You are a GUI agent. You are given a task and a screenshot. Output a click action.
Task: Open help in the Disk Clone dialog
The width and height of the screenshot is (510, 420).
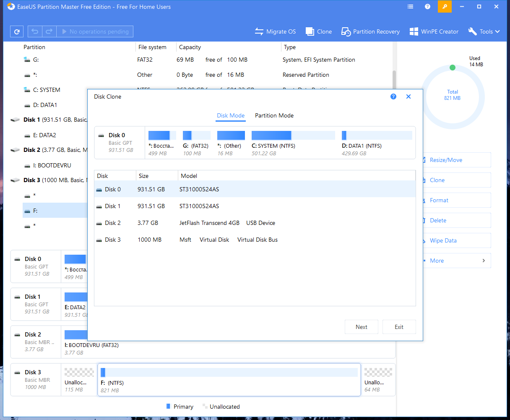[x=393, y=97]
